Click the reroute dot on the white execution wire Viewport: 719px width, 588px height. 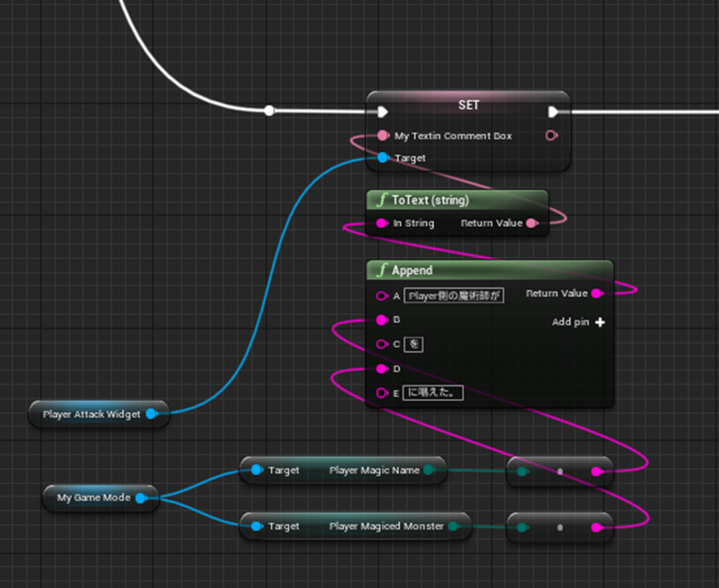click(270, 111)
